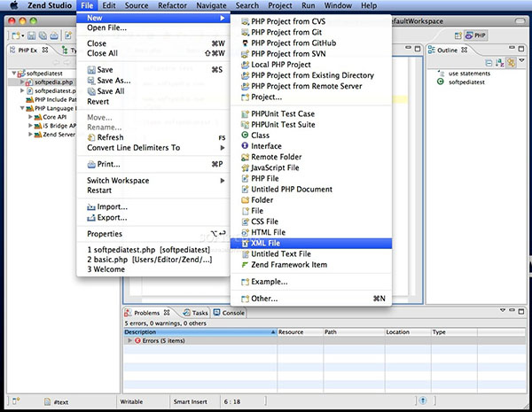532x412 pixels.
Task: Select PHPUnit Test Case
Action: pyautogui.click(x=311, y=113)
